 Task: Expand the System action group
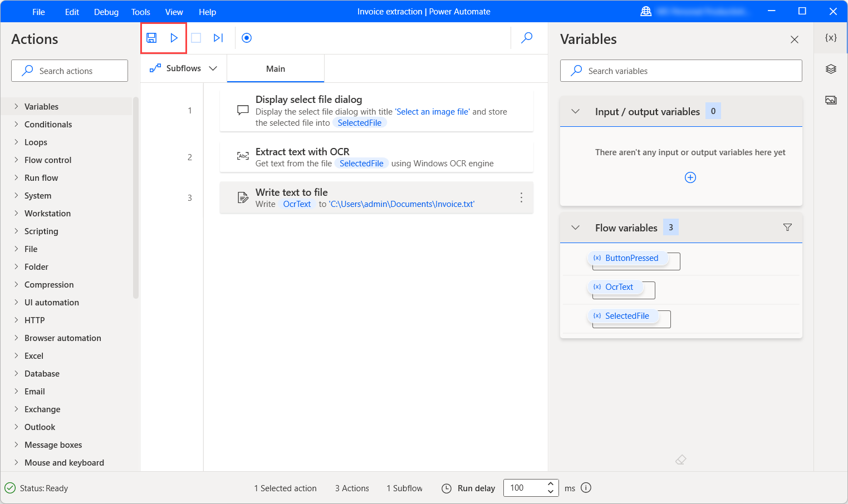pos(16,195)
